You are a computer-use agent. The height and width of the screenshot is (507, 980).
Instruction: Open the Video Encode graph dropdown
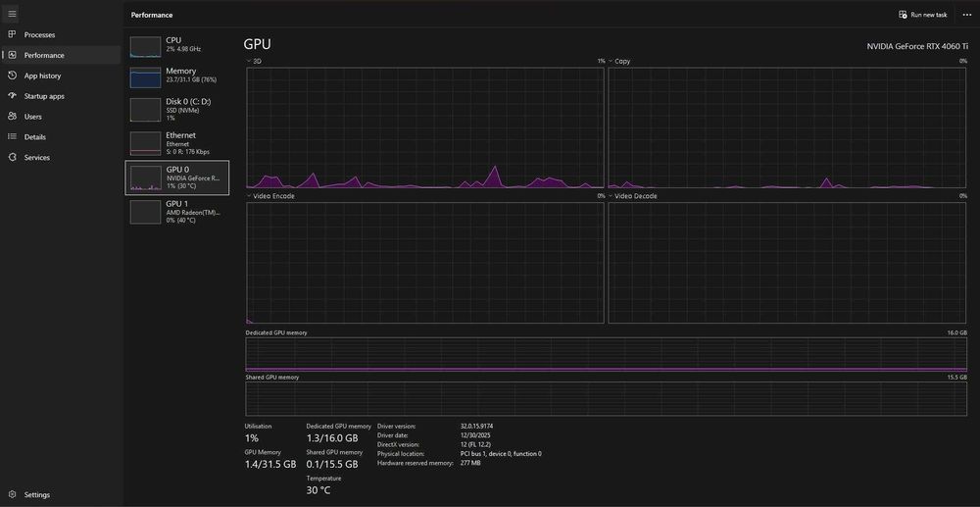[249, 196]
